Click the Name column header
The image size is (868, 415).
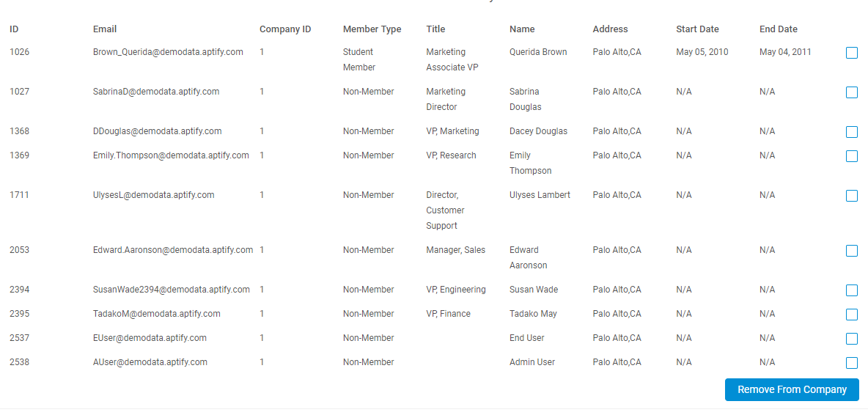pos(522,29)
